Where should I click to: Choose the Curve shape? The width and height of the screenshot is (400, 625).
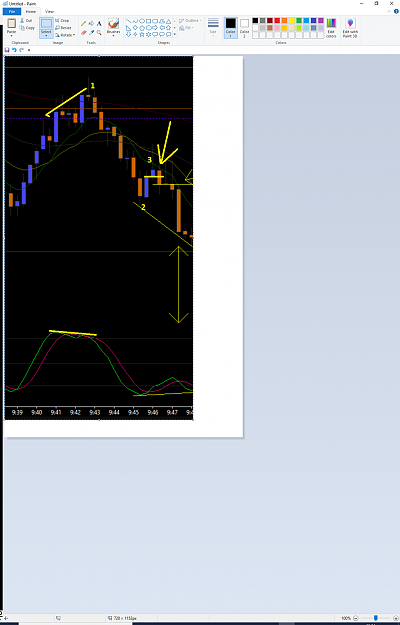pos(135,21)
